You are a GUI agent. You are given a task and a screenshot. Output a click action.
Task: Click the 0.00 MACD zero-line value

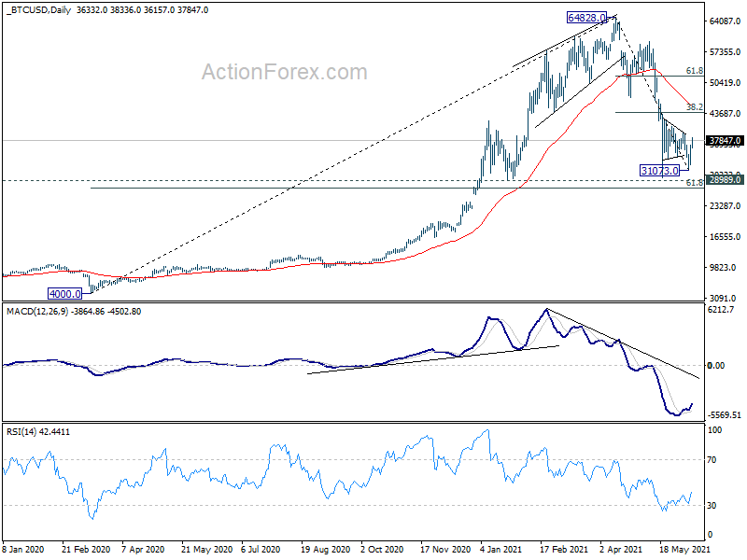716,366
